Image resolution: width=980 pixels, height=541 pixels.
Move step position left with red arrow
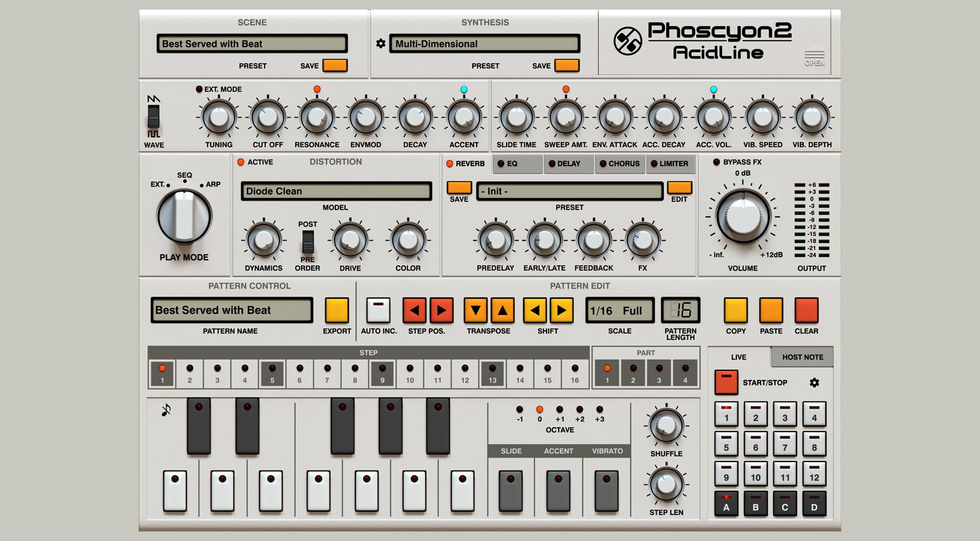click(415, 311)
